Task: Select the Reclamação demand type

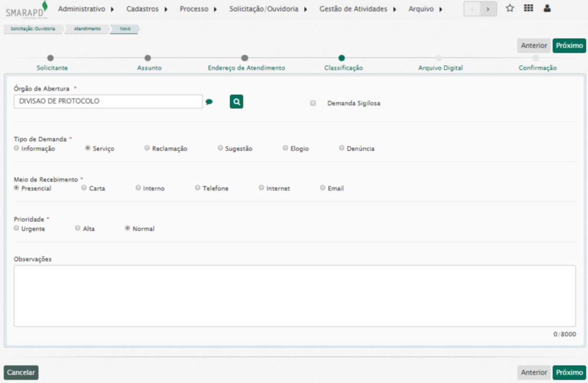Action: point(147,148)
